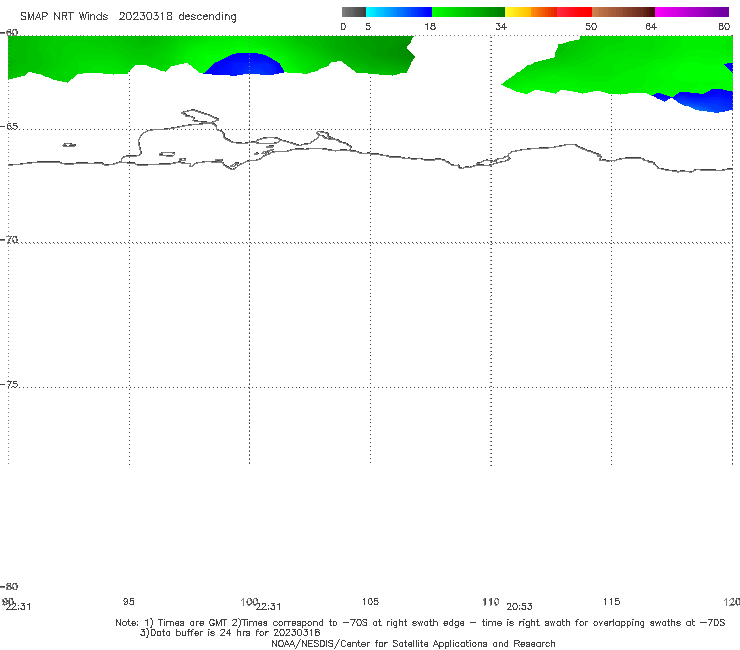Viewport: 740px width, 650px height.
Task: Click the green segment of the color bar
Action: [x=469, y=12]
